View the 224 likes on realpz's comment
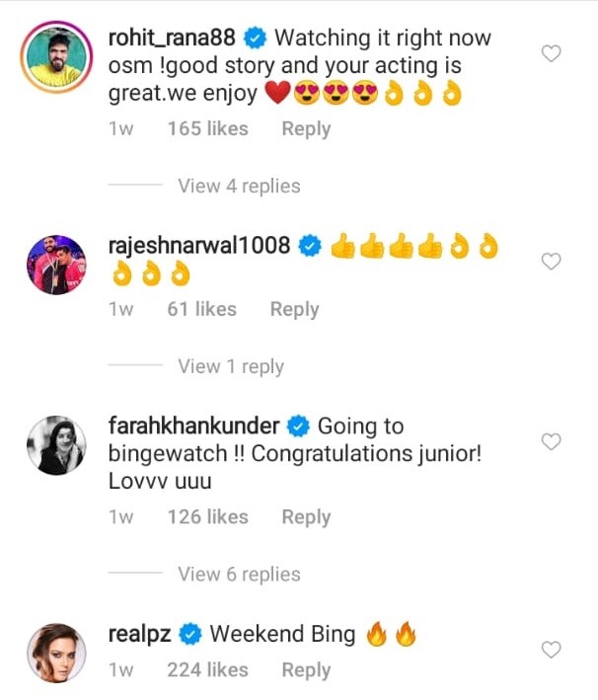 [207, 669]
